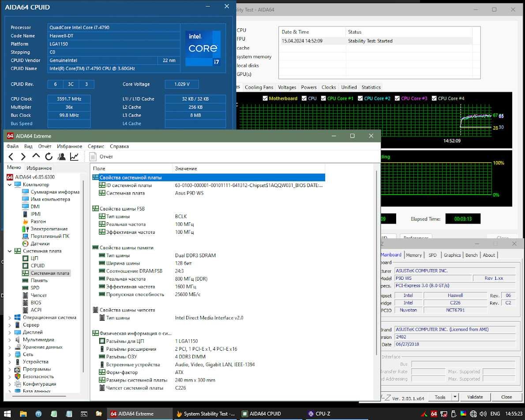The width and height of the screenshot is (525, 420).
Task: Go forward with the AIDA64 forward arrow
Action: tap(23, 157)
